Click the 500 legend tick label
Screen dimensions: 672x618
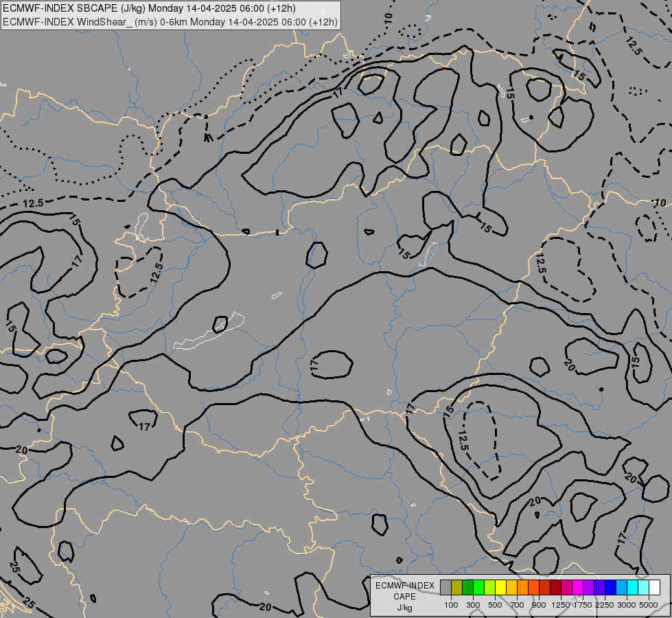[495, 605]
